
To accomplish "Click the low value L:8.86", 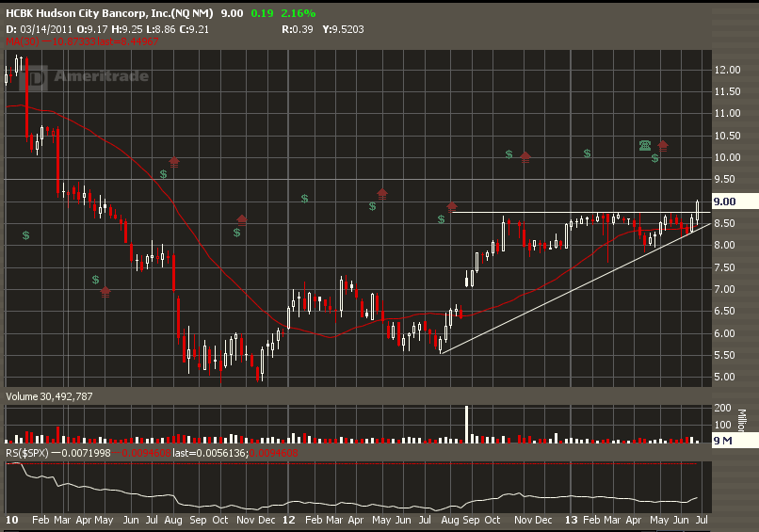I will pyautogui.click(x=160, y=29).
